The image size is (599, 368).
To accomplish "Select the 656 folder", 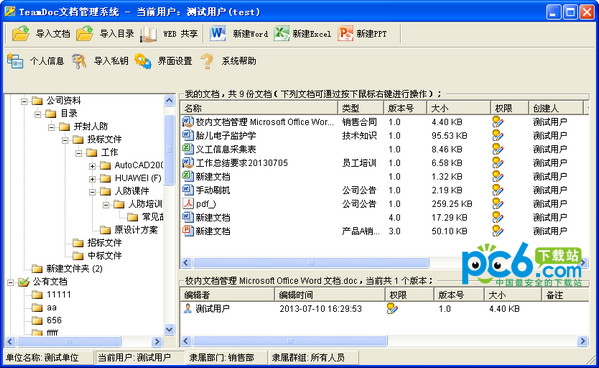I will point(54,320).
